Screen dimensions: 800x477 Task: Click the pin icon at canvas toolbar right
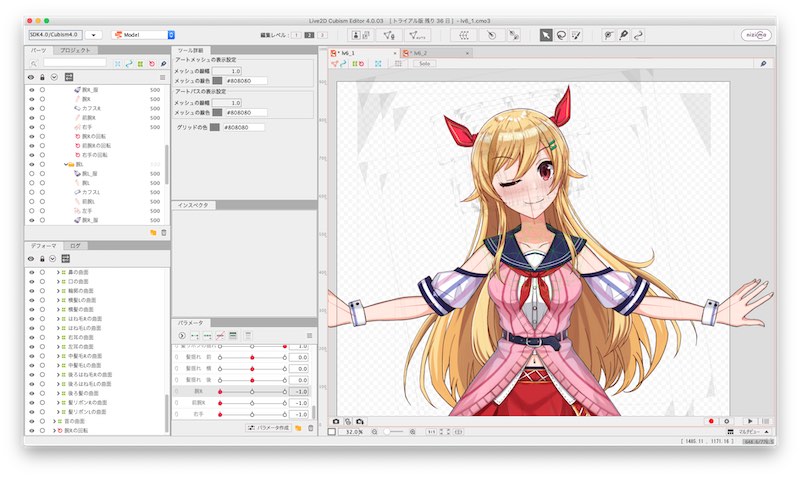tap(763, 64)
